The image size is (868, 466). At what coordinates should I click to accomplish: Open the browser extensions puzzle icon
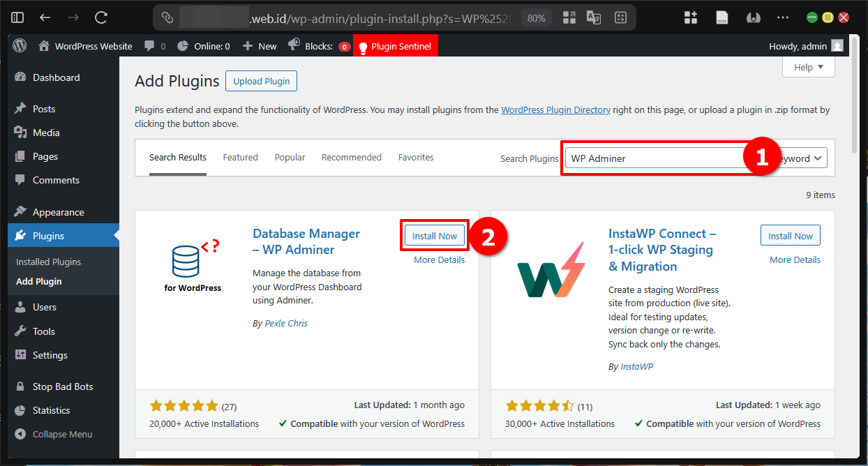pyautogui.click(x=690, y=17)
